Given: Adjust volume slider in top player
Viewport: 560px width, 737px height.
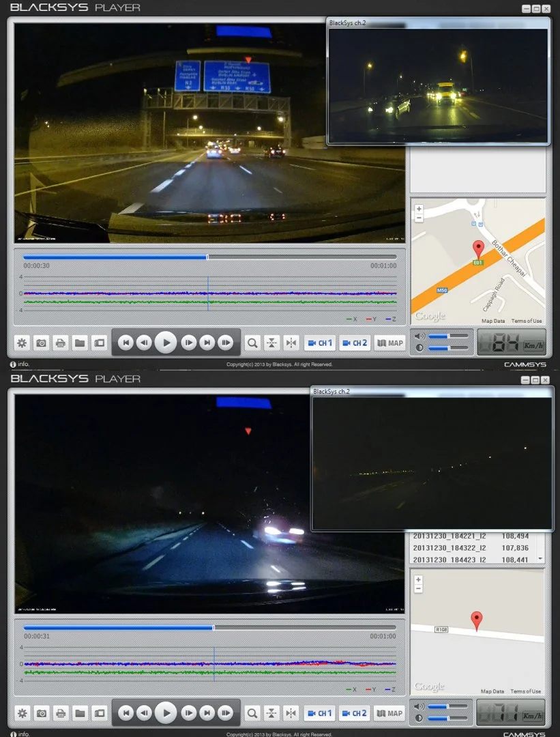Looking at the screenshot, I should [448, 336].
